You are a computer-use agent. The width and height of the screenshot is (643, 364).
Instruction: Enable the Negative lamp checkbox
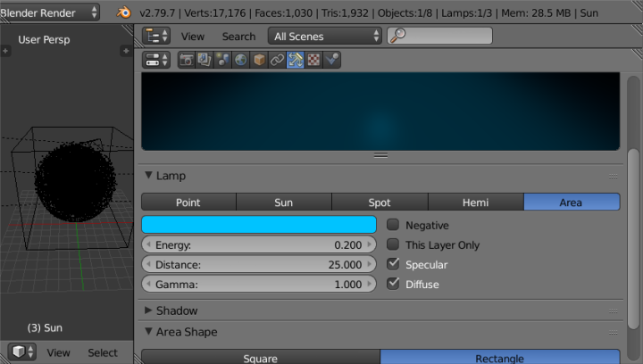393,226
